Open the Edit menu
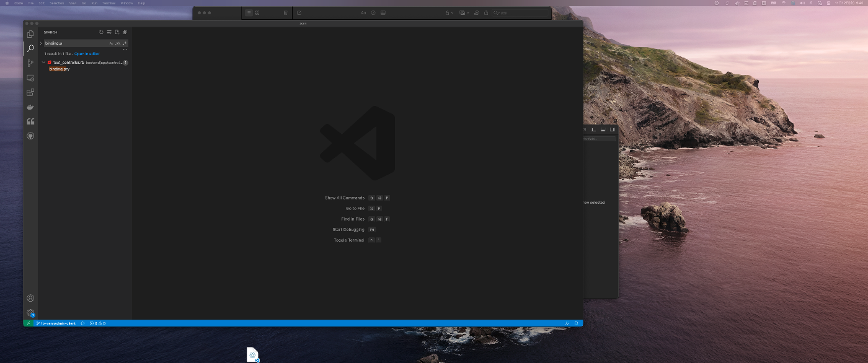This screenshot has width=868, height=363. [x=42, y=3]
